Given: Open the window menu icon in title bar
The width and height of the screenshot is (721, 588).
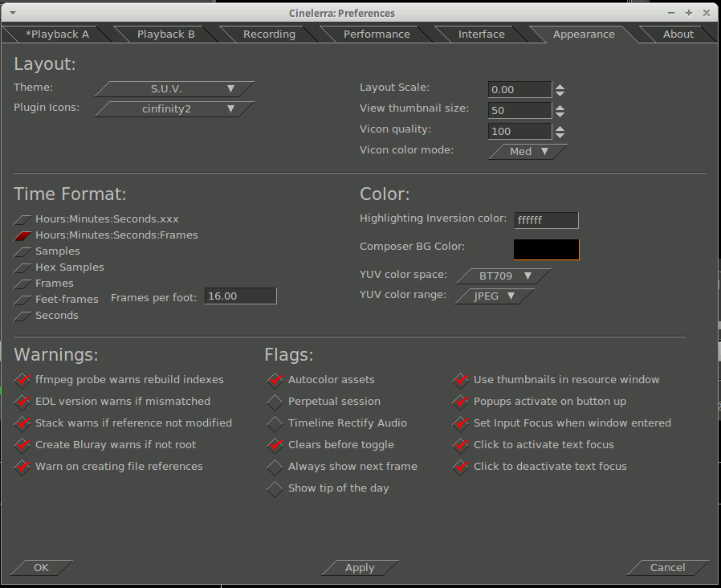Looking at the screenshot, I should (x=13, y=13).
